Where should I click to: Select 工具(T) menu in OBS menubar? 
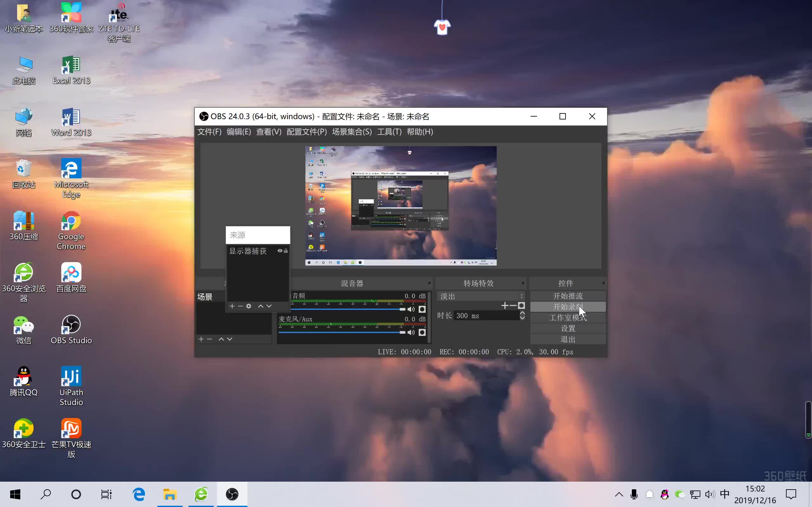tap(388, 132)
